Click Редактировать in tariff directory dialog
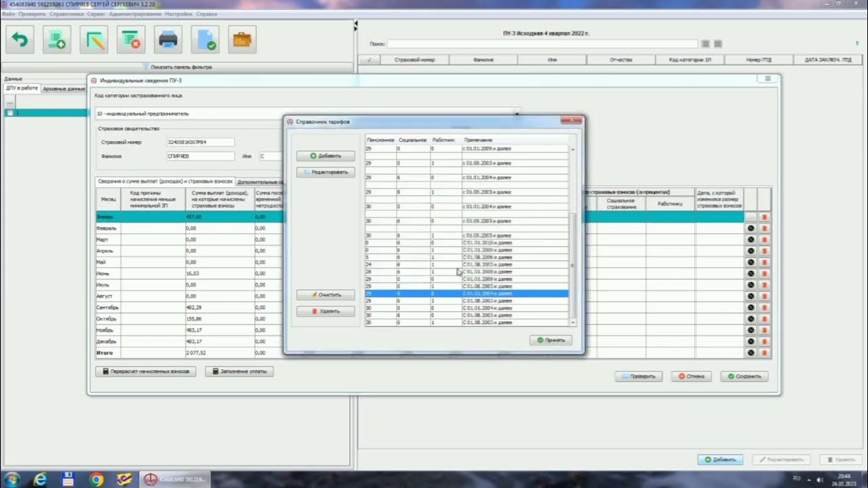The width and height of the screenshot is (868, 488). [325, 172]
